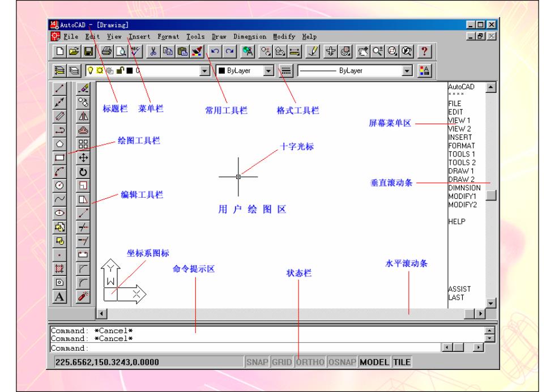Select the Hatch draw tool

59,269
